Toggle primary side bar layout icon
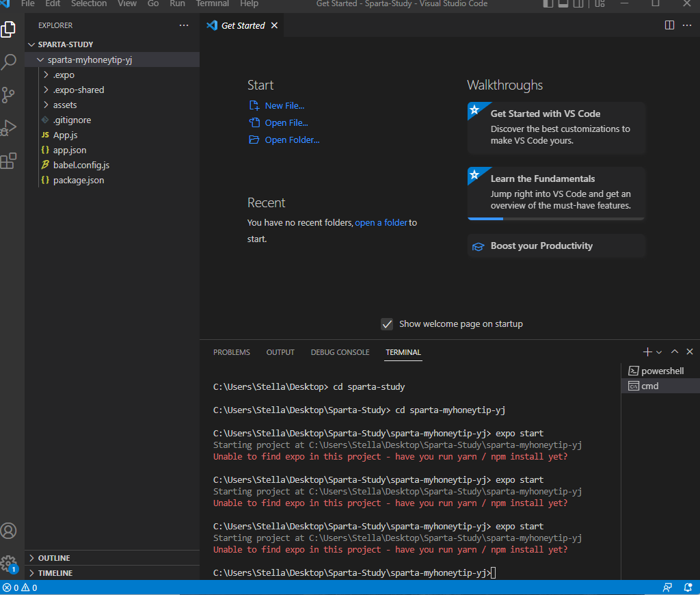Viewport: 700px width, 595px height. (x=548, y=3)
